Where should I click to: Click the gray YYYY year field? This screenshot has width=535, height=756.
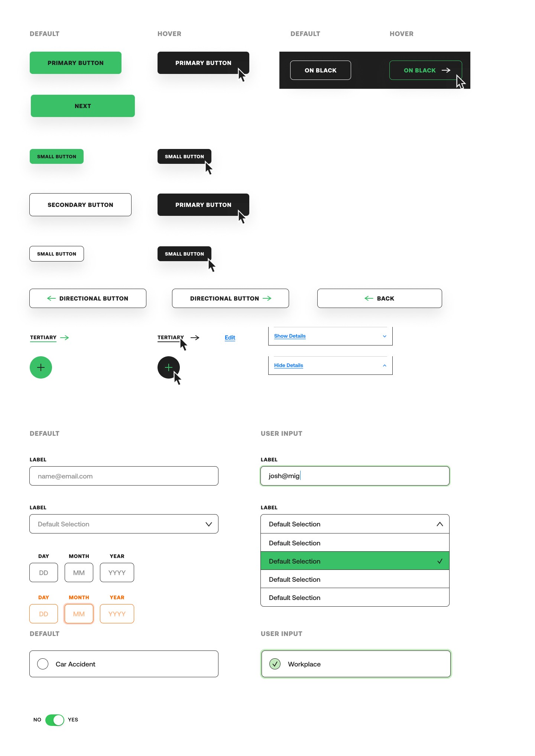coord(117,572)
